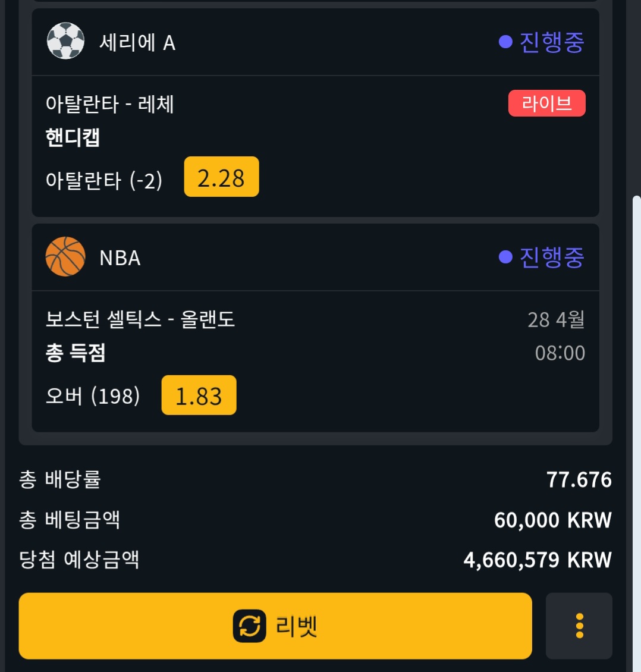The width and height of the screenshot is (641, 672).
Task: Click the soccer ball icon for 세리에 A
Action: click(65, 41)
